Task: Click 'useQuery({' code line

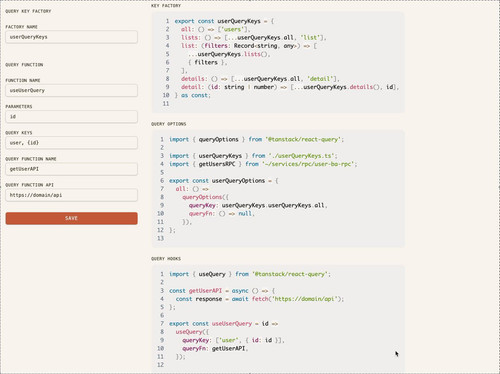Action: tap(192, 332)
